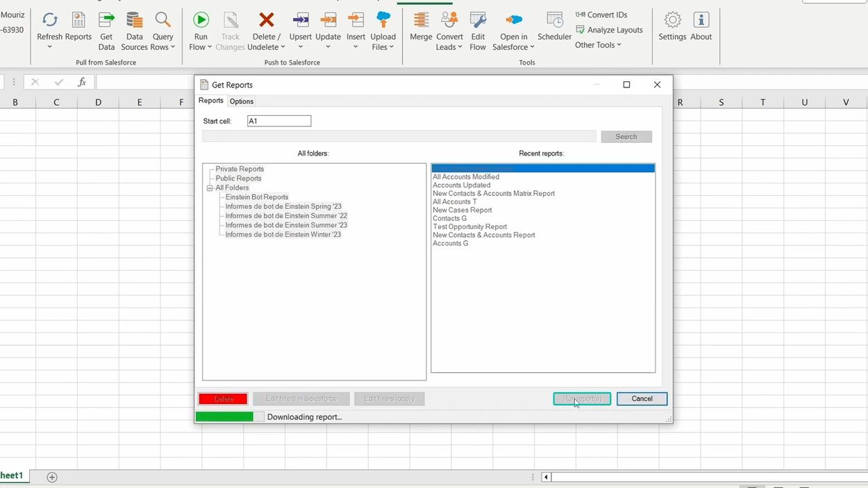Click the green download progress bar
The width and height of the screenshot is (868, 488).
(x=224, y=417)
